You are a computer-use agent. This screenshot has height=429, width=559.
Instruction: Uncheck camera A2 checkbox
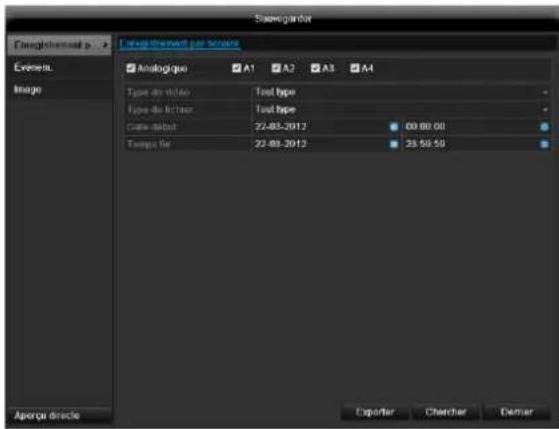(x=276, y=68)
